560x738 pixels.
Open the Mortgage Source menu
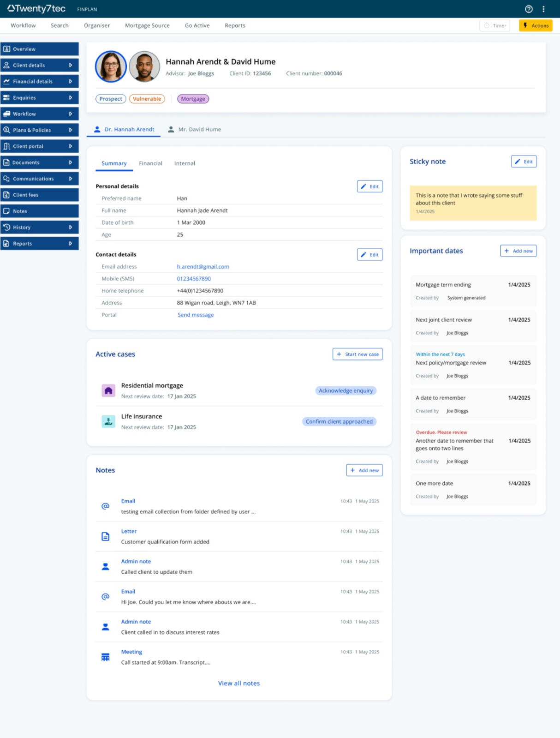(147, 25)
